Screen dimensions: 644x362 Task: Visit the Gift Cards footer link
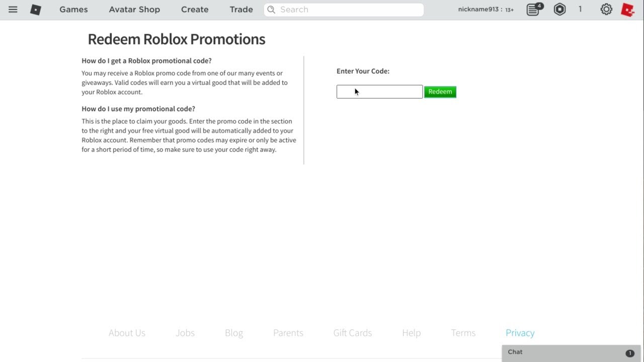click(352, 333)
